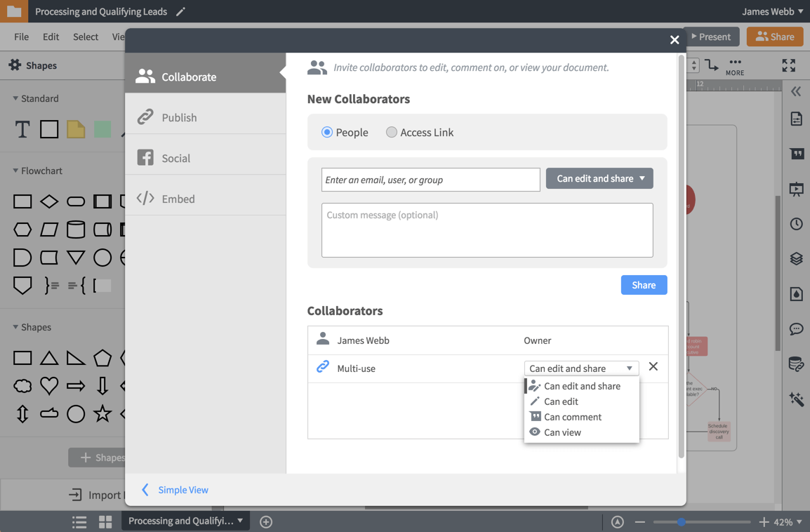
Task: Choose the Can view permission option
Action: tap(562, 432)
